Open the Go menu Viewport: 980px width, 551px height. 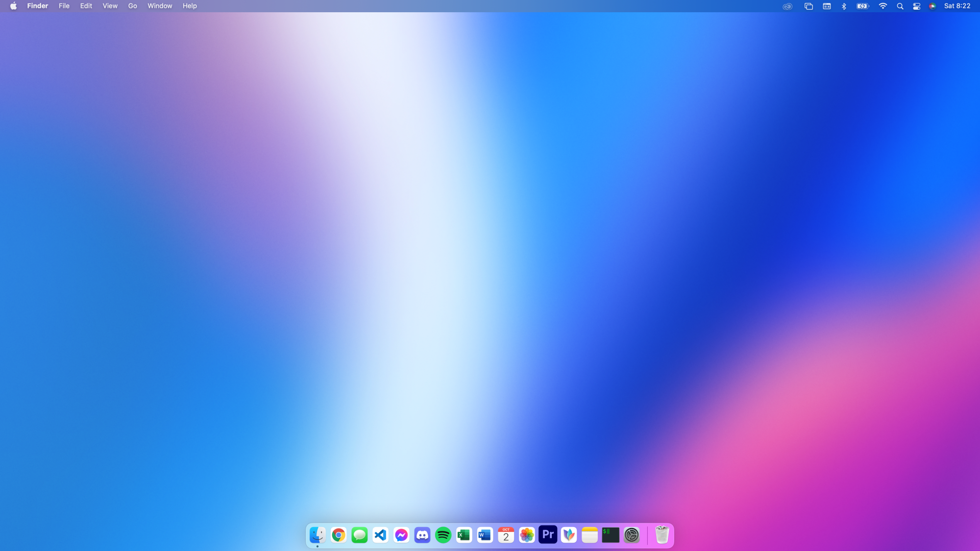[132, 6]
